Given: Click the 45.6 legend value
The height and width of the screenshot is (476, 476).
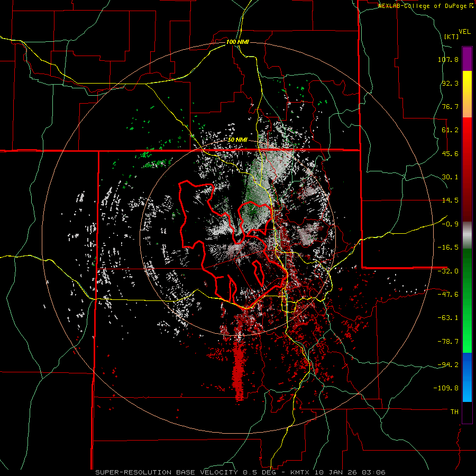Looking at the screenshot, I should coord(450,153).
